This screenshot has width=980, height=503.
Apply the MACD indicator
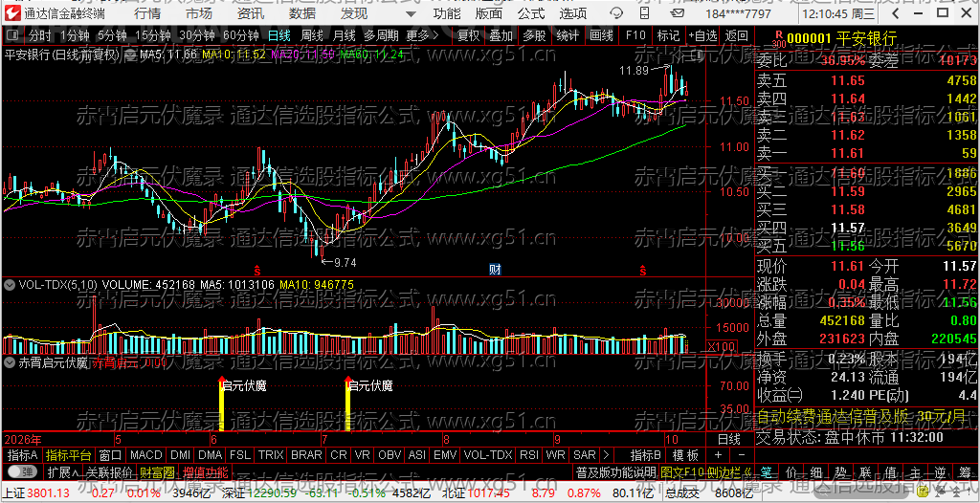tap(146, 455)
